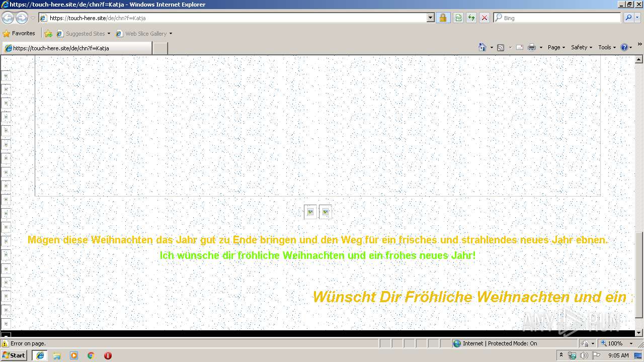The height and width of the screenshot is (362, 644).
Task: Click the vertical scrollbar thumb
Action: pyautogui.click(x=639, y=275)
